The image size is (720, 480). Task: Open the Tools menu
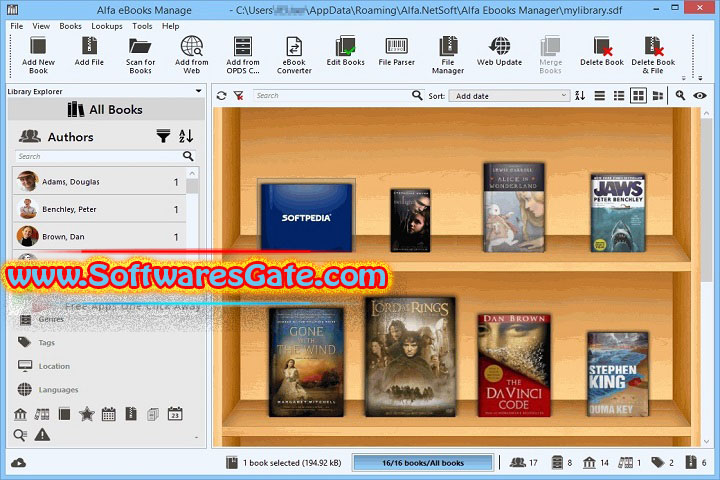click(142, 26)
